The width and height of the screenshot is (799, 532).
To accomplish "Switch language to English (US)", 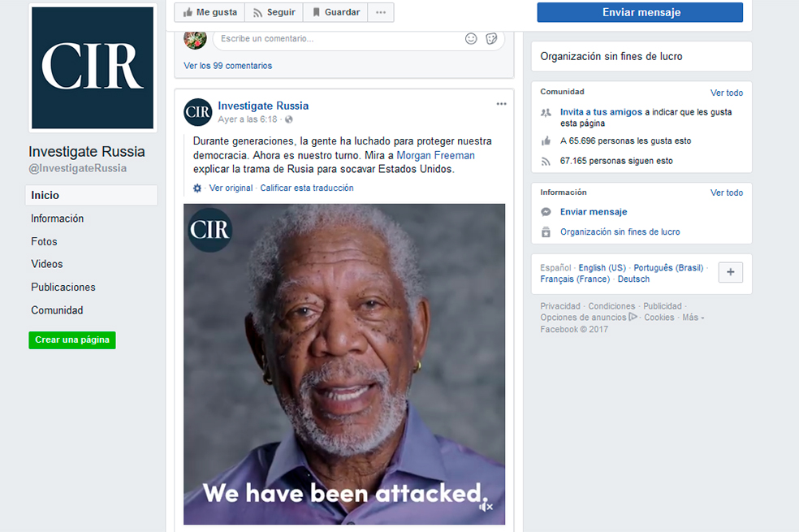I will (x=602, y=268).
